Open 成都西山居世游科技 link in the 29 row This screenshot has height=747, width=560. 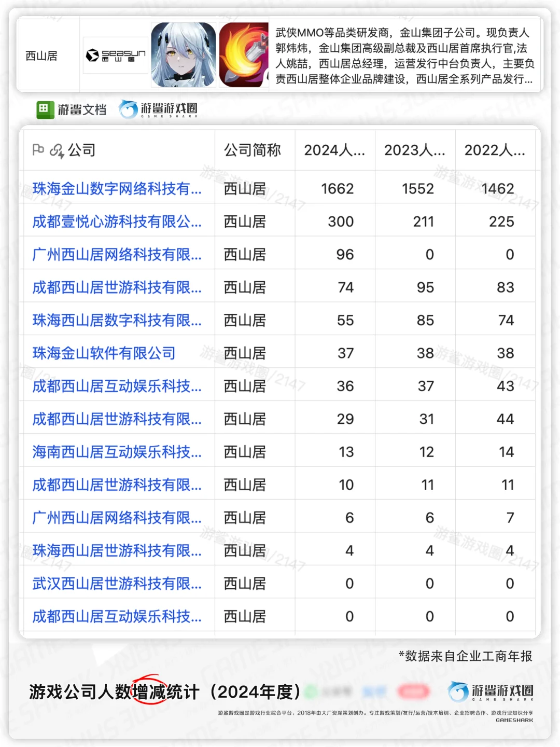(x=117, y=419)
